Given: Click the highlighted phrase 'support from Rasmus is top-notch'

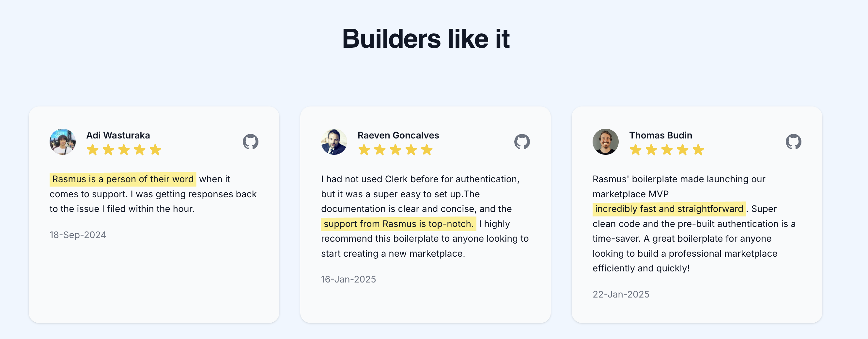Looking at the screenshot, I should click(x=398, y=224).
